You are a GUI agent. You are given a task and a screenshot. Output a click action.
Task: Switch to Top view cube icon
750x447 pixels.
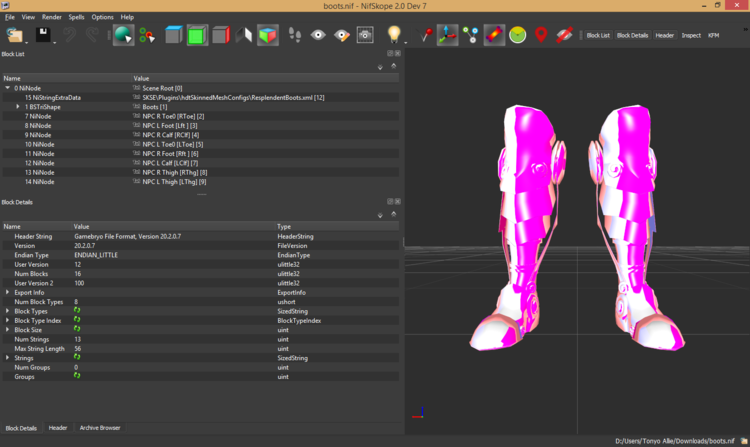tap(174, 35)
